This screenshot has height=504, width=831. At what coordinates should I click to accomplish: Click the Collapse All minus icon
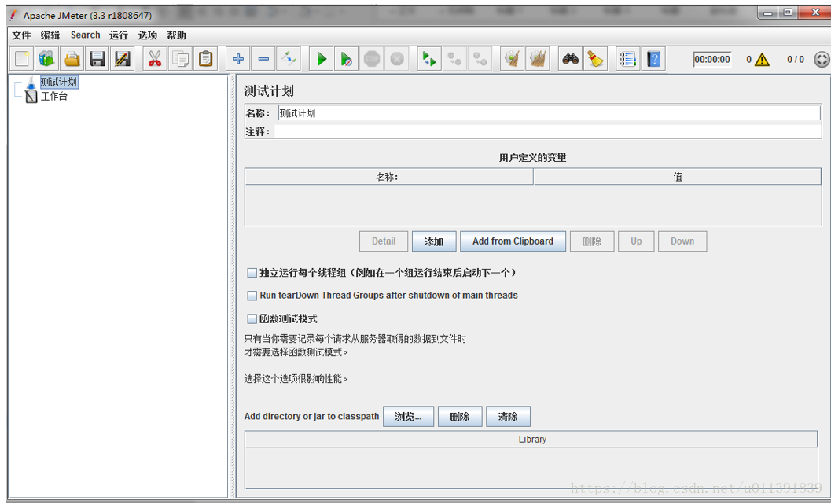pyautogui.click(x=263, y=59)
